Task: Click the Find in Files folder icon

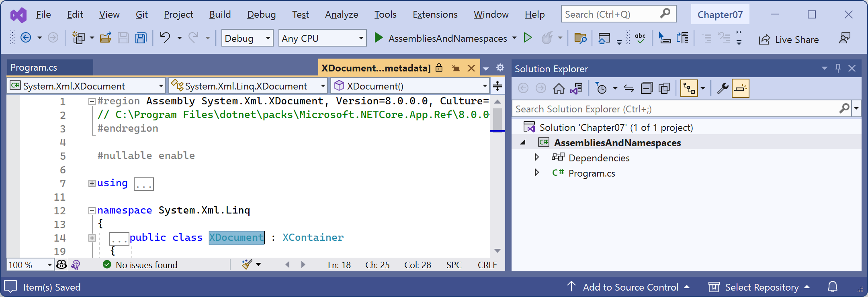Action: pos(580,38)
